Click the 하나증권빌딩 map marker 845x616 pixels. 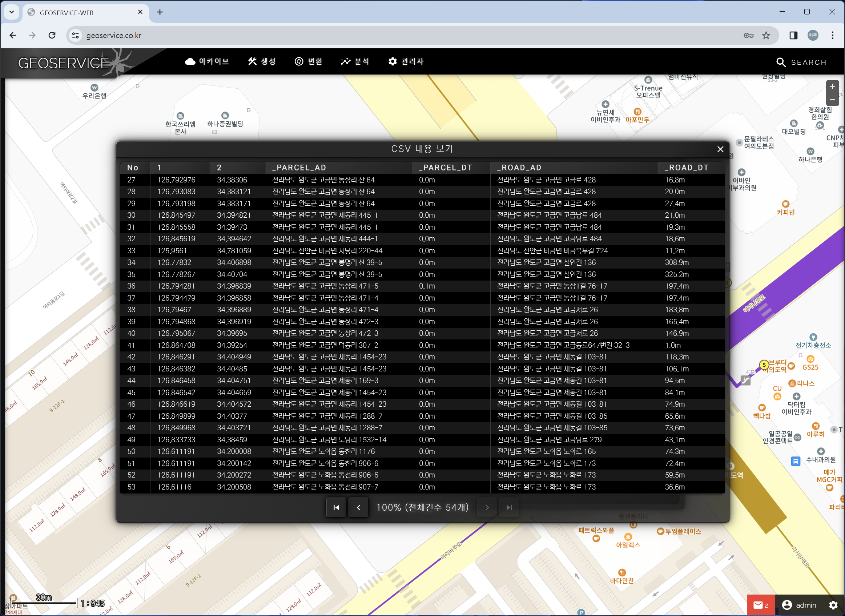point(225,116)
